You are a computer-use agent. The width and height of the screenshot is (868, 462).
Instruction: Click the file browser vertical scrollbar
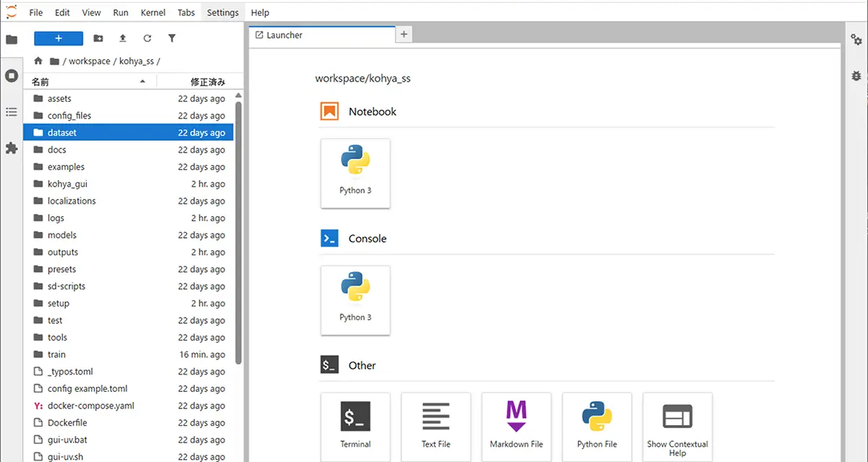[239, 231]
